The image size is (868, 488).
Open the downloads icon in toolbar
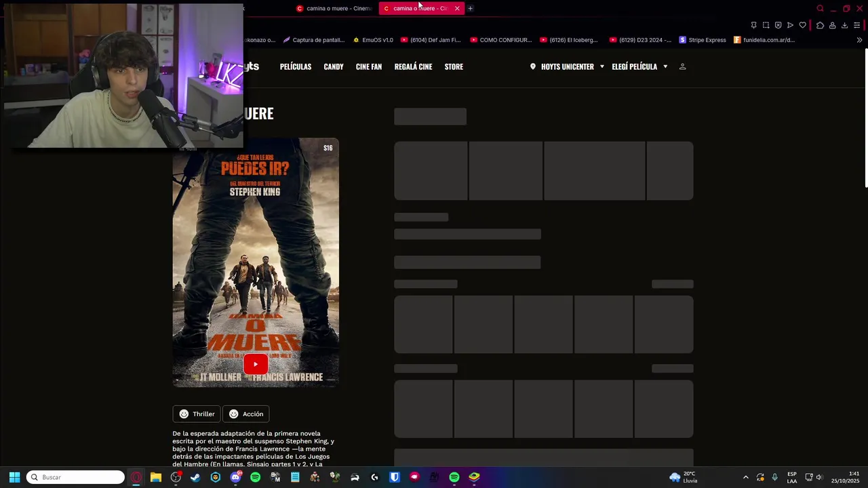[x=844, y=25]
